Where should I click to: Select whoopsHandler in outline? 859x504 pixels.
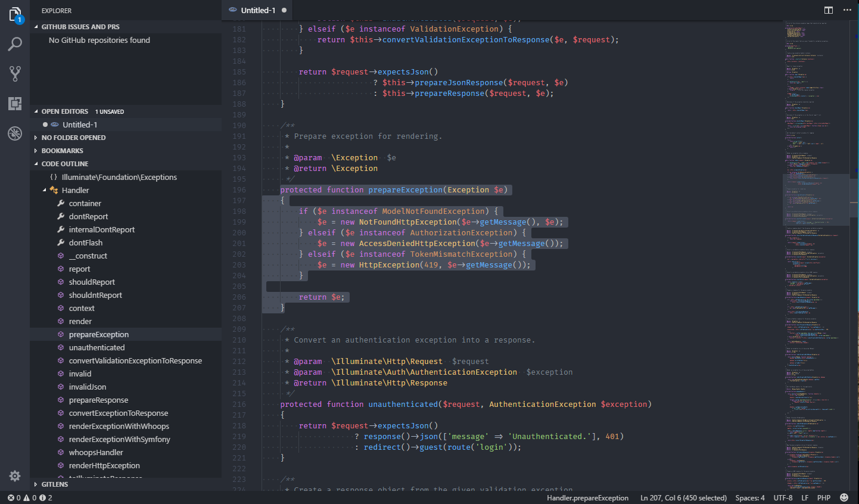pos(126,452)
